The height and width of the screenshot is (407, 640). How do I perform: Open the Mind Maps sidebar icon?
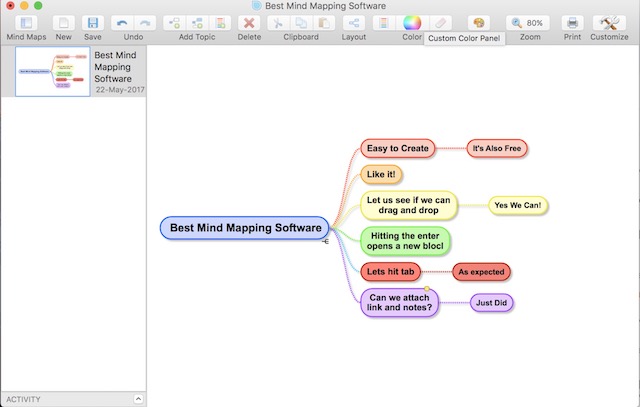pos(27,23)
